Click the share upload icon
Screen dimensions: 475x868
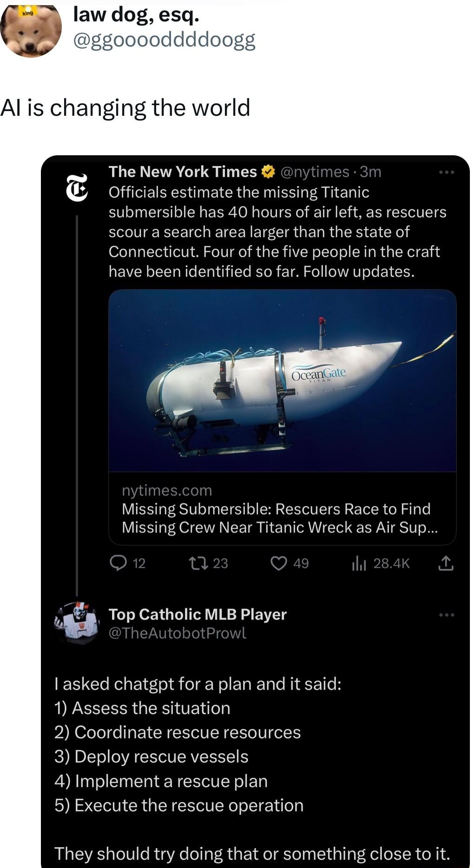[x=445, y=563]
